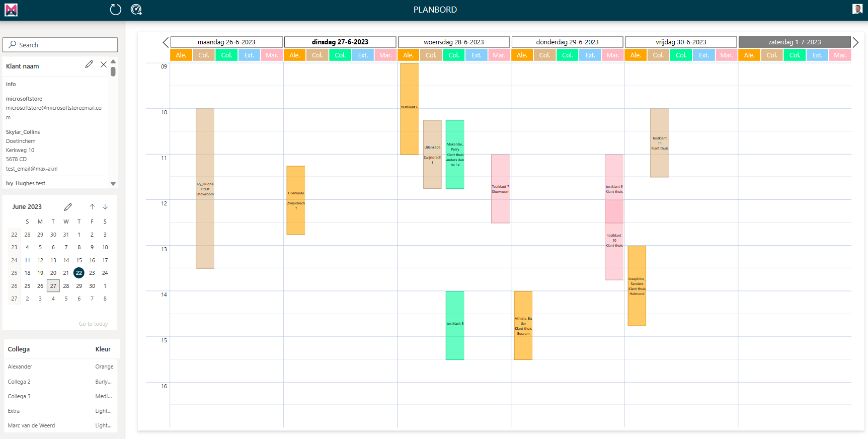Viewport: 868px width, 439px height.
Task: Select the zaterdag 1-7-2023 day header
Action: [794, 42]
